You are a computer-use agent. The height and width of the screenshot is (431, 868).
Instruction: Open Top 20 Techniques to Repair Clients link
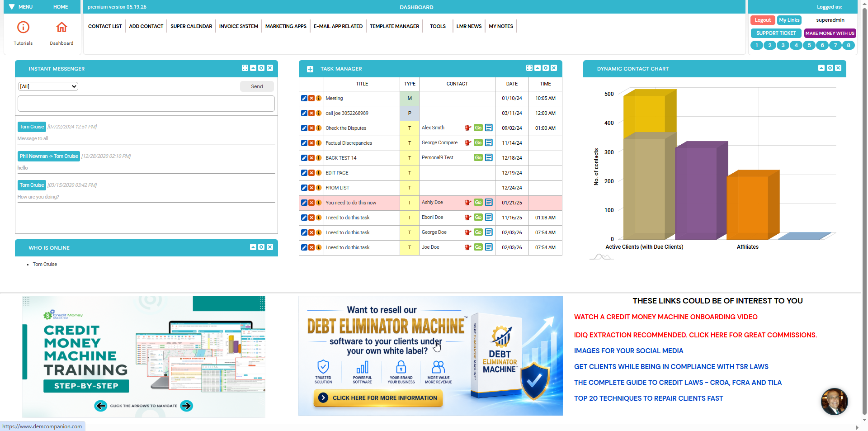(648, 398)
